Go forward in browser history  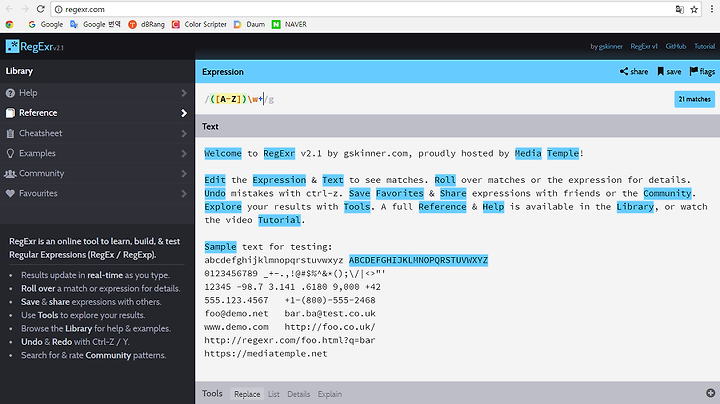click(x=25, y=9)
